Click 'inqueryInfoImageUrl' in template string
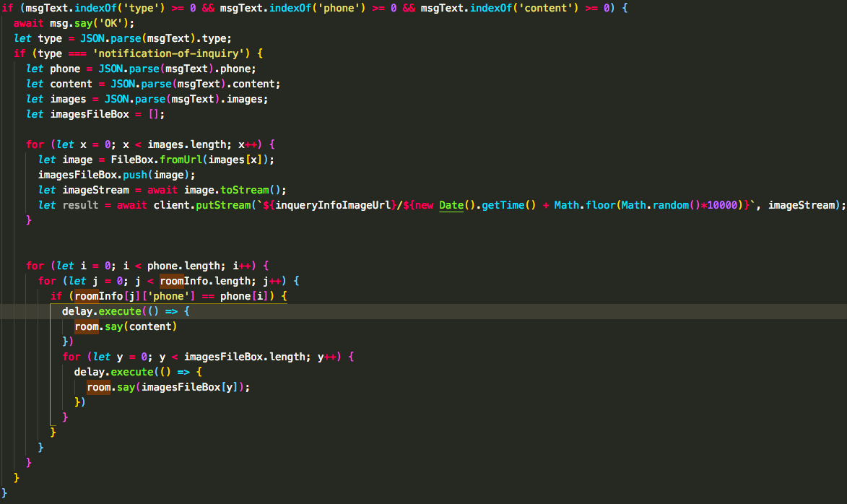The image size is (847, 504). 333,205
